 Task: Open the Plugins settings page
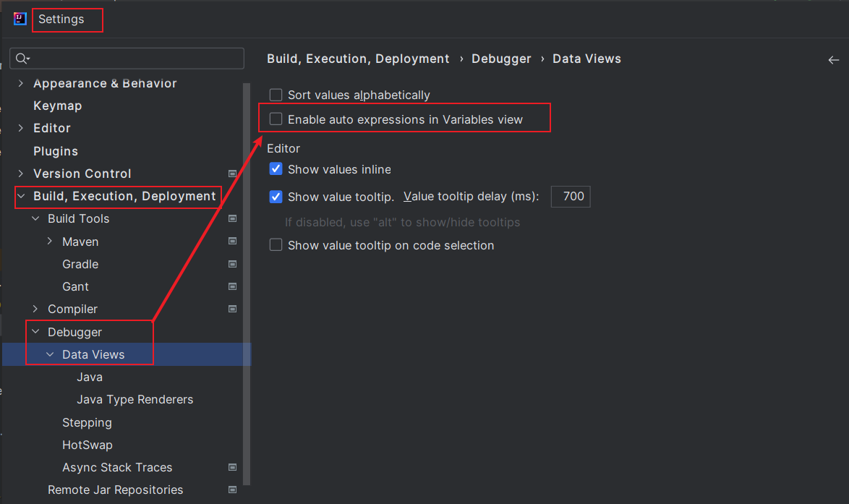(x=55, y=151)
